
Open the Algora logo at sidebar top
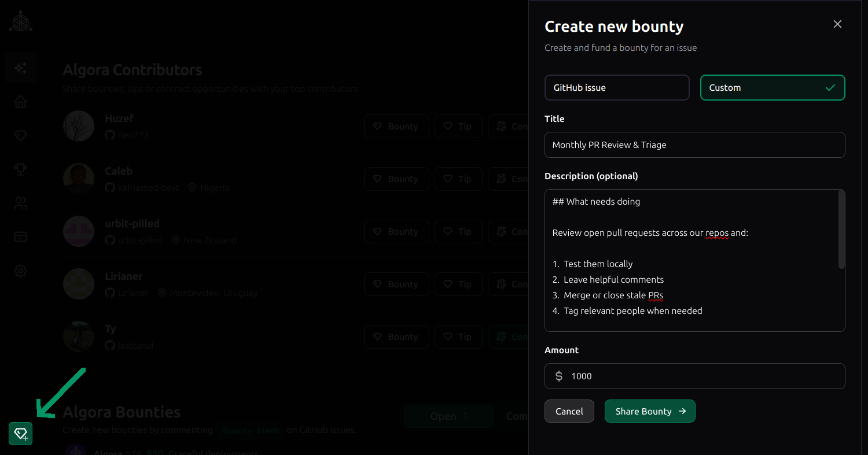point(21,21)
